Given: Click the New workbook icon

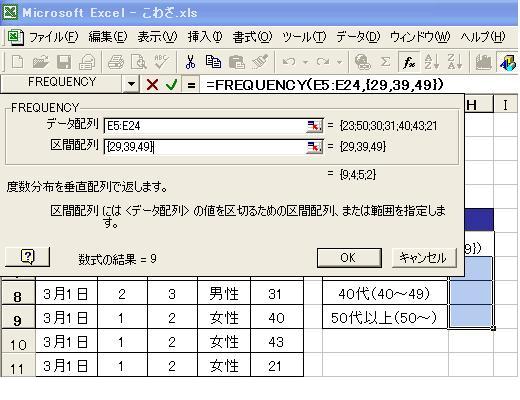Looking at the screenshot, I should pyautogui.click(x=17, y=62).
